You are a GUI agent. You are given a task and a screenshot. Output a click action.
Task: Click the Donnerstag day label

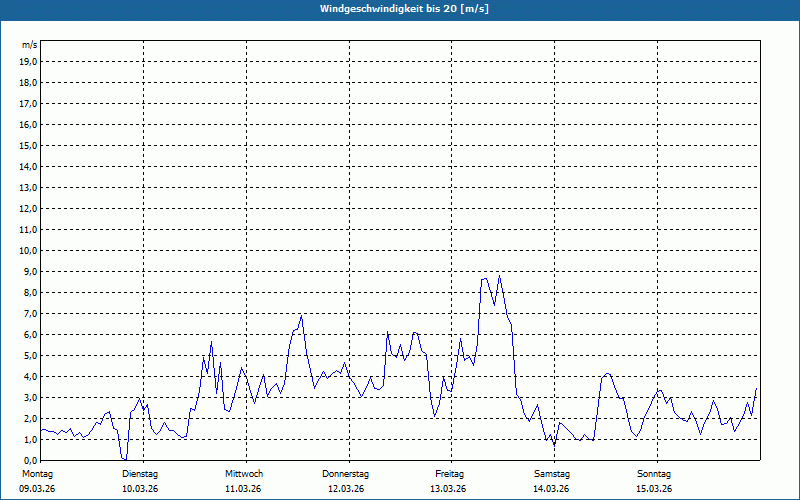click(x=346, y=473)
